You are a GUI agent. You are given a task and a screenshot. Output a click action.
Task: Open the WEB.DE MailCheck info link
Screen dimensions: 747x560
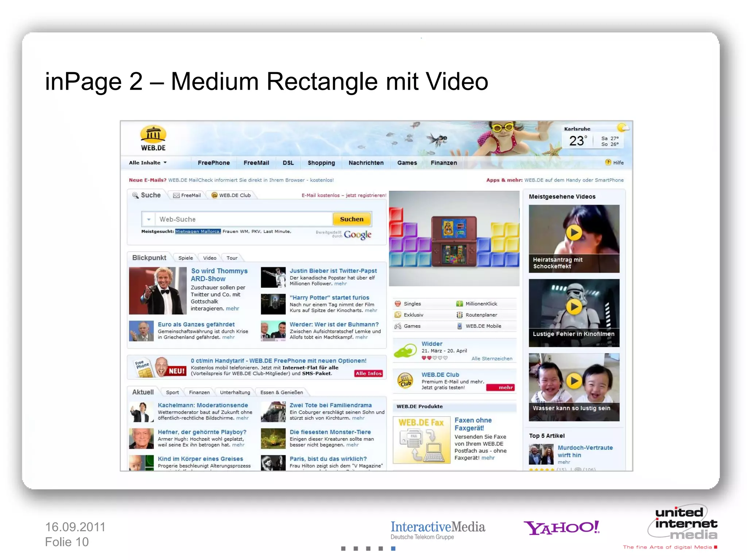pos(251,180)
